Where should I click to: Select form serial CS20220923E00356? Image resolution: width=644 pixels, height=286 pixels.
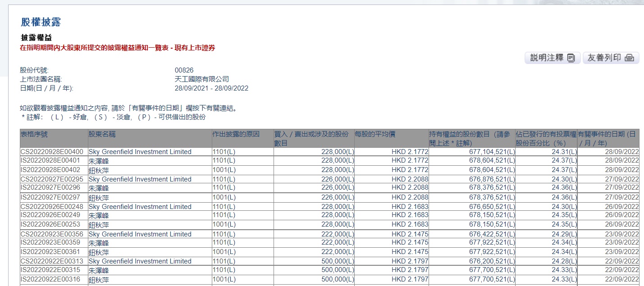52,234
